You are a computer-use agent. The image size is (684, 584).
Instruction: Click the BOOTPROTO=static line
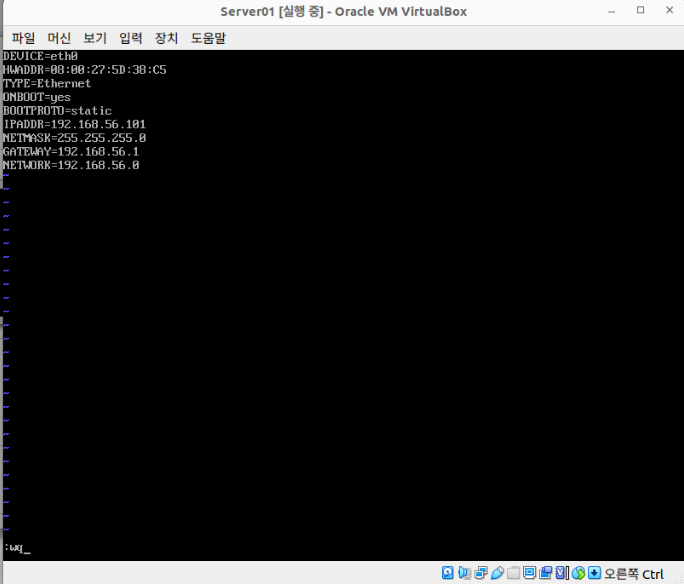tap(57, 110)
